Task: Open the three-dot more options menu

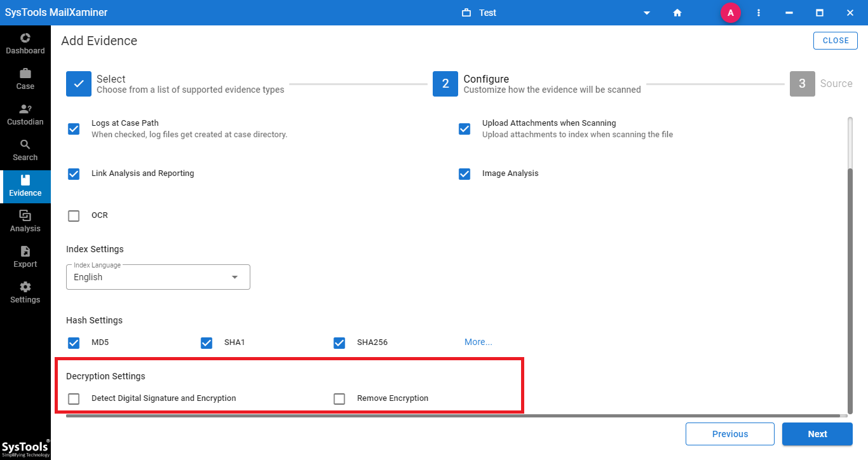Action: pos(759,13)
